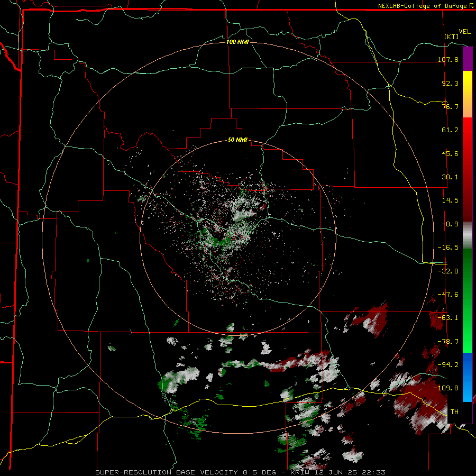
Task: Click the 76.7 velocity scale value
Action: pos(450,106)
